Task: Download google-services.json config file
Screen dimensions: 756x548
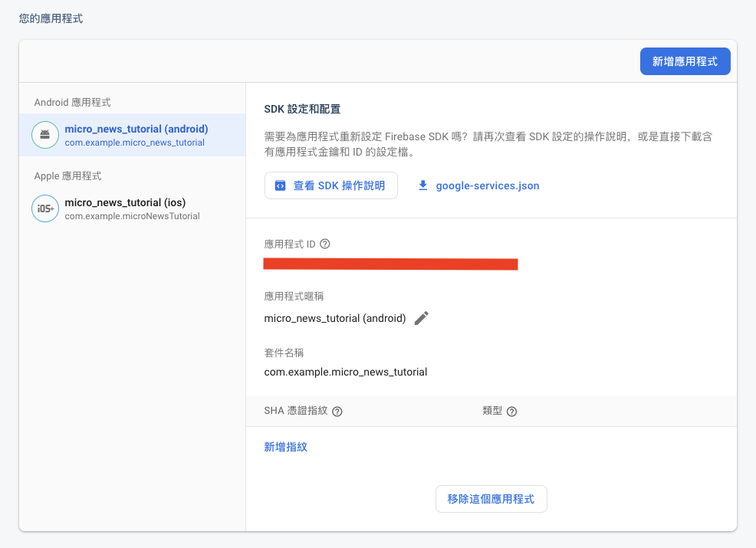Action: coord(478,185)
